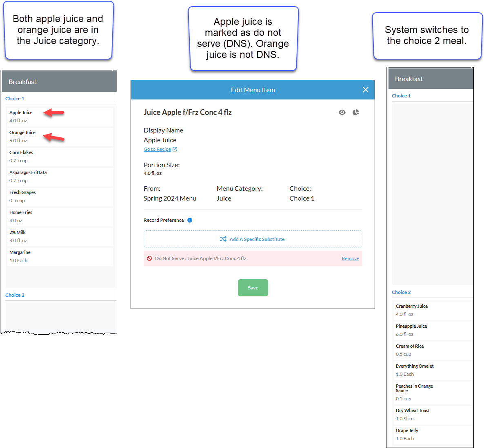The image size is (484, 448).
Task: Select the Home Fries item
Action: (60, 216)
